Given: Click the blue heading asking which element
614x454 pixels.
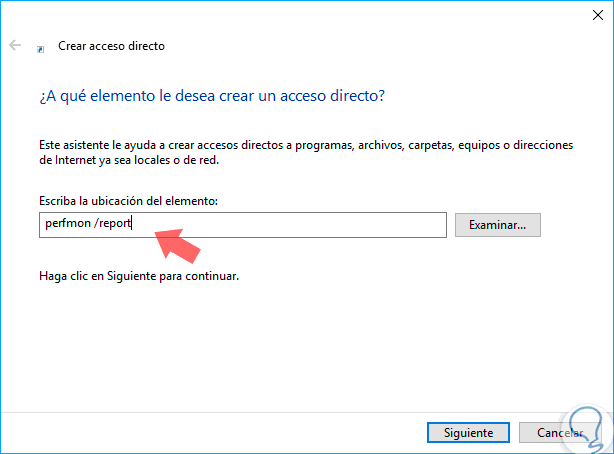Looking at the screenshot, I should tap(212, 96).
